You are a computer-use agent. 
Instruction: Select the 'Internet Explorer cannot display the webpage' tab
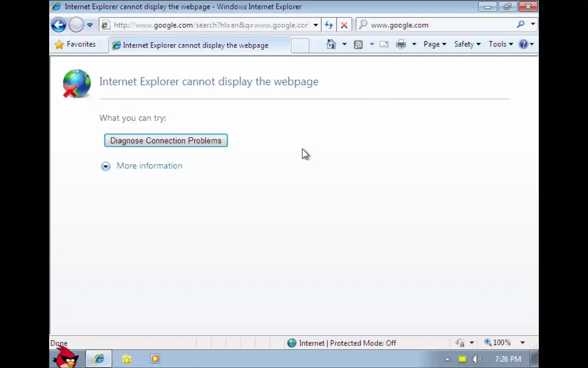pos(200,45)
